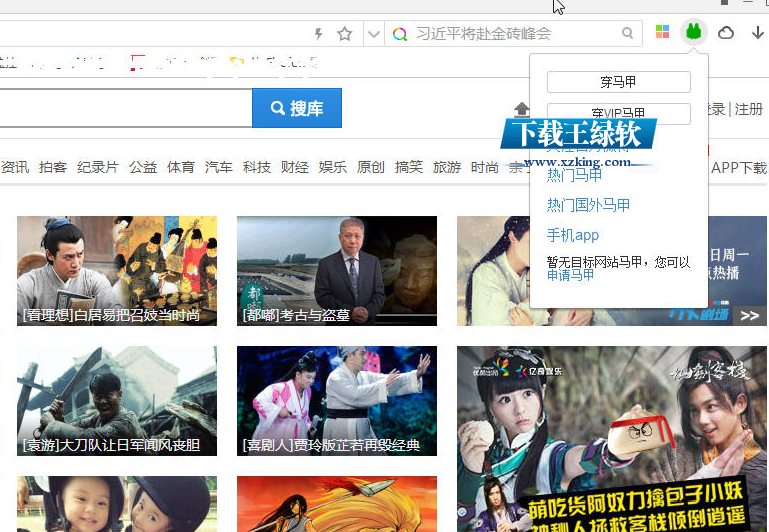
Task: Toggle the green vest extension icon
Action: [693, 32]
